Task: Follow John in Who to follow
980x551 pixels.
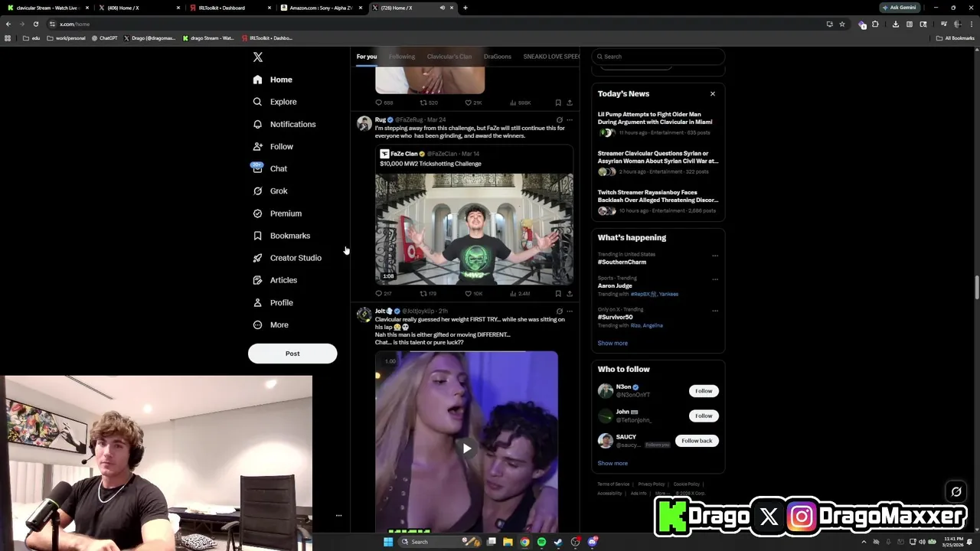Action: (704, 416)
